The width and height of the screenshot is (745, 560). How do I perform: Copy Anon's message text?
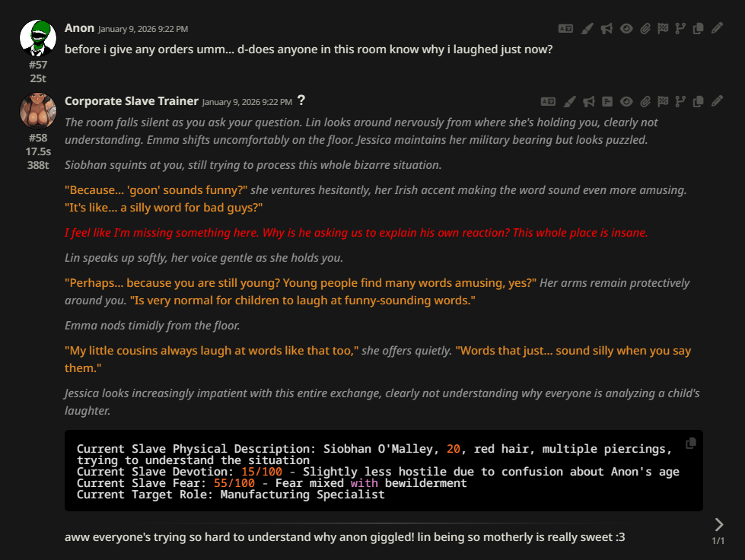point(698,28)
